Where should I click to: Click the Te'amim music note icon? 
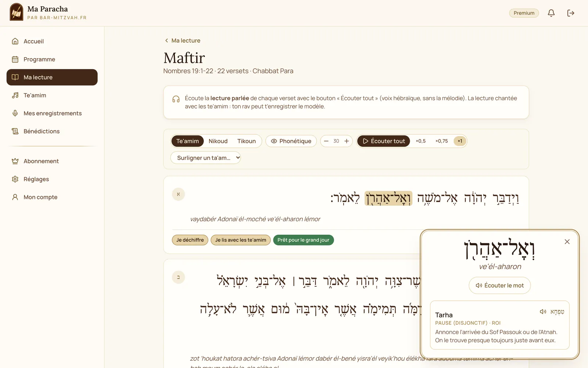(x=15, y=95)
